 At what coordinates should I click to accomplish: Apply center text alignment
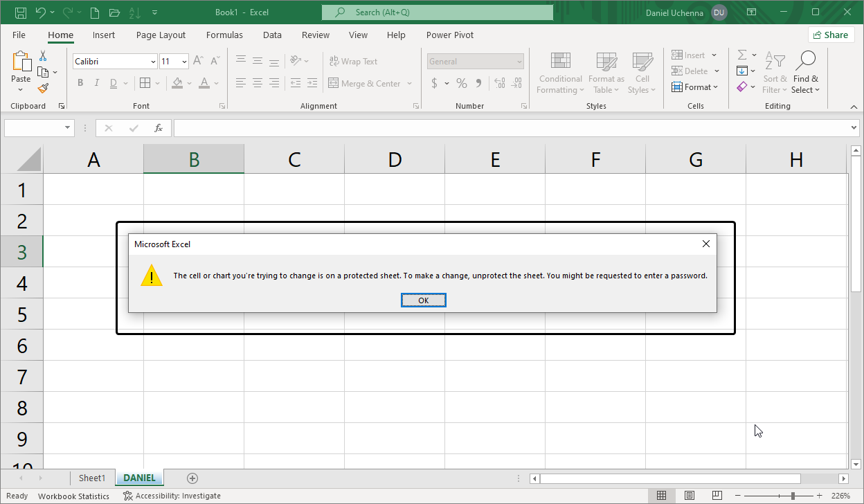257,82
